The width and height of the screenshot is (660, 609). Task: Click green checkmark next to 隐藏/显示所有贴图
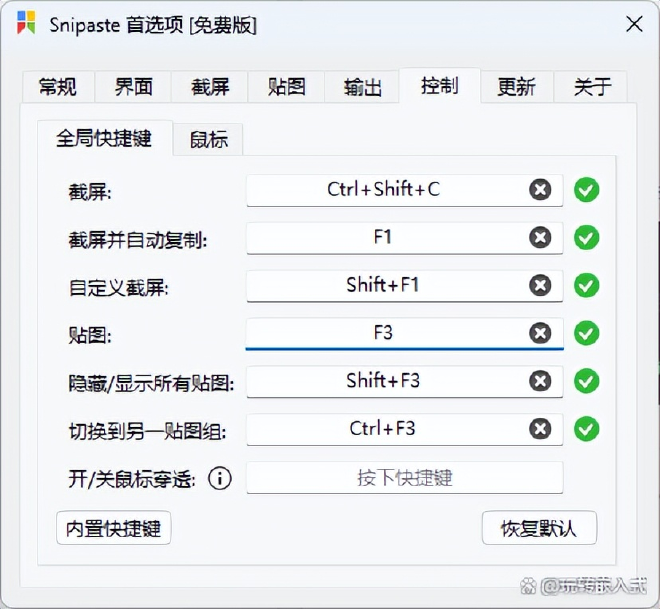click(586, 381)
